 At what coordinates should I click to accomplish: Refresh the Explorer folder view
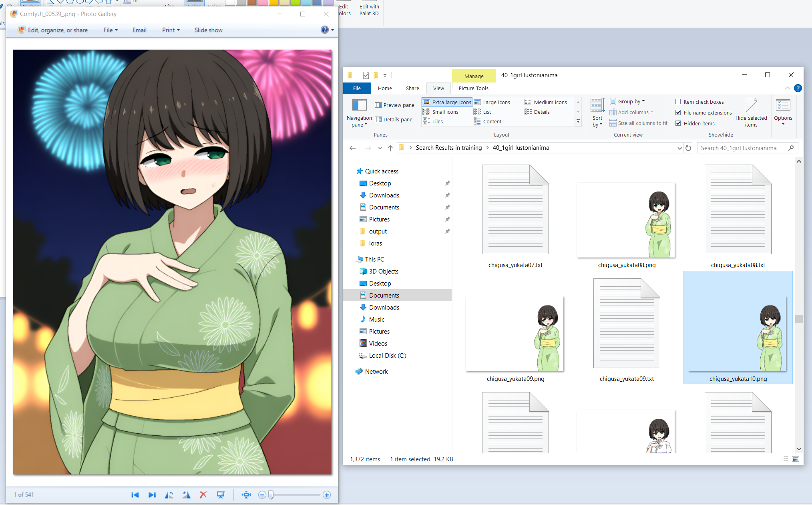pyautogui.click(x=688, y=148)
